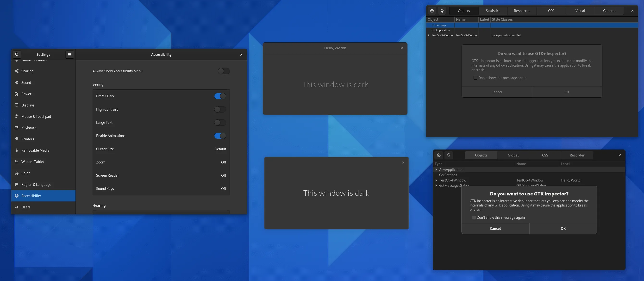Screen dimensions: 644x281
Task: Click the lightbulb icon in GTK4 inspector
Action: [449, 155]
